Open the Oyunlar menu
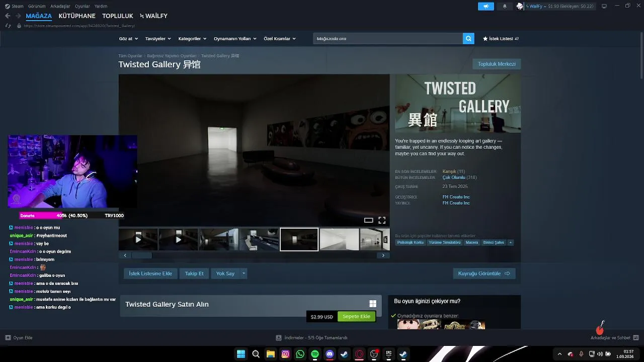Viewport: 644px width, 362px height. click(83, 6)
